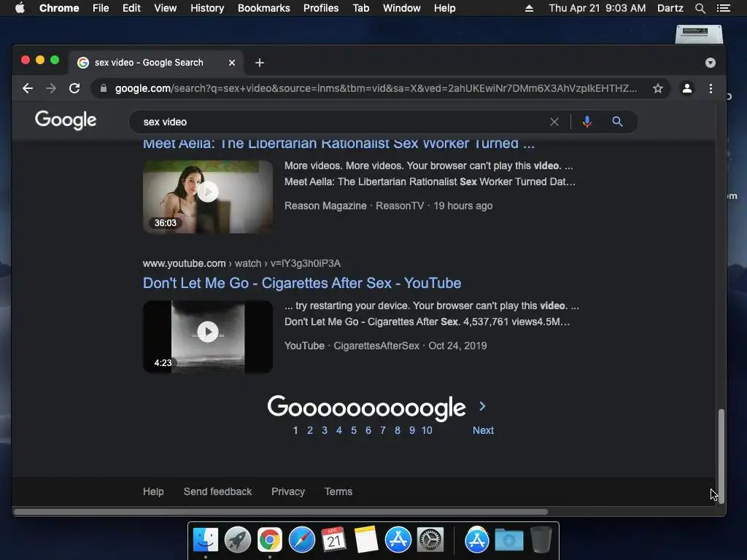747x560 pixels.
Task: Open the Tab menu
Action: pos(360,8)
